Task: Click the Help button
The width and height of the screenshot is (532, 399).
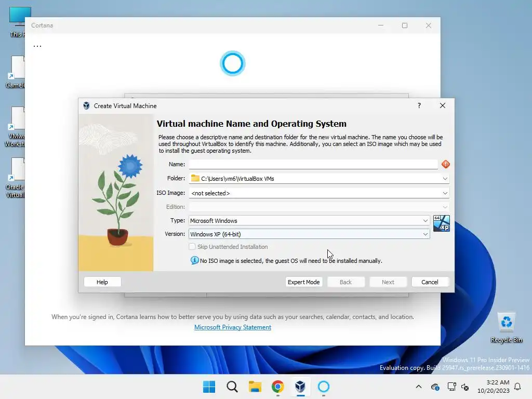Action: 102,282
